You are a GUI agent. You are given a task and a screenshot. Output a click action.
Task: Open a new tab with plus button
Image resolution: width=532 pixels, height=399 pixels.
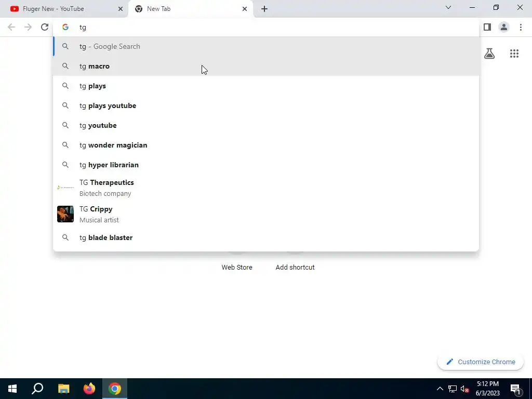coord(264,9)
